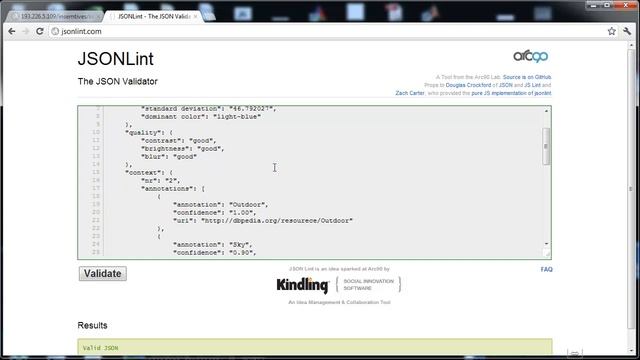Reload the jsonlint.com page
The height and width of the screenshot is (360, 640).
[x=39, y=31]
